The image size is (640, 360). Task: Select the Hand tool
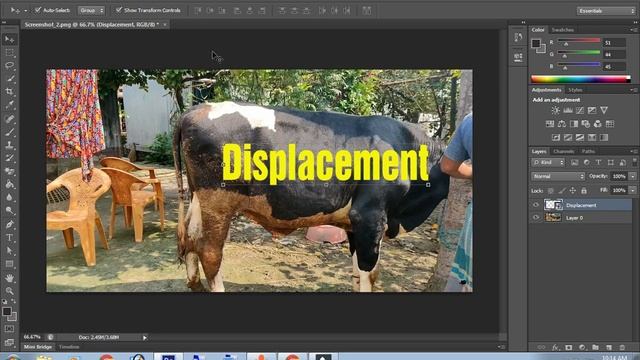9,278
